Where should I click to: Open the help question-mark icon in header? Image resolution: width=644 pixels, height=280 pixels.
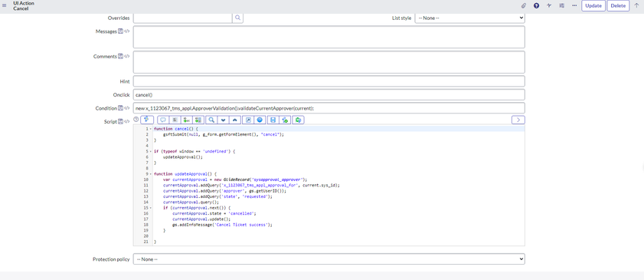[536, 6]
